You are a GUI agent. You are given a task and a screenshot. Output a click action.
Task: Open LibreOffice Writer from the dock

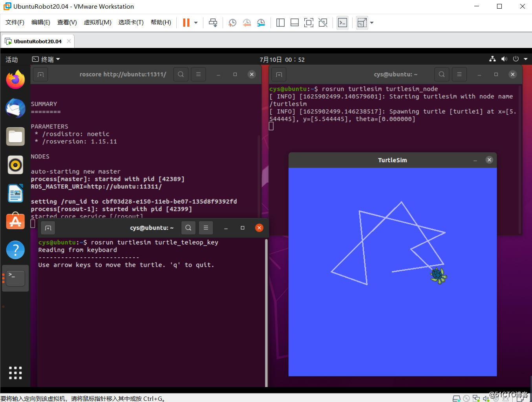point(15,193)
